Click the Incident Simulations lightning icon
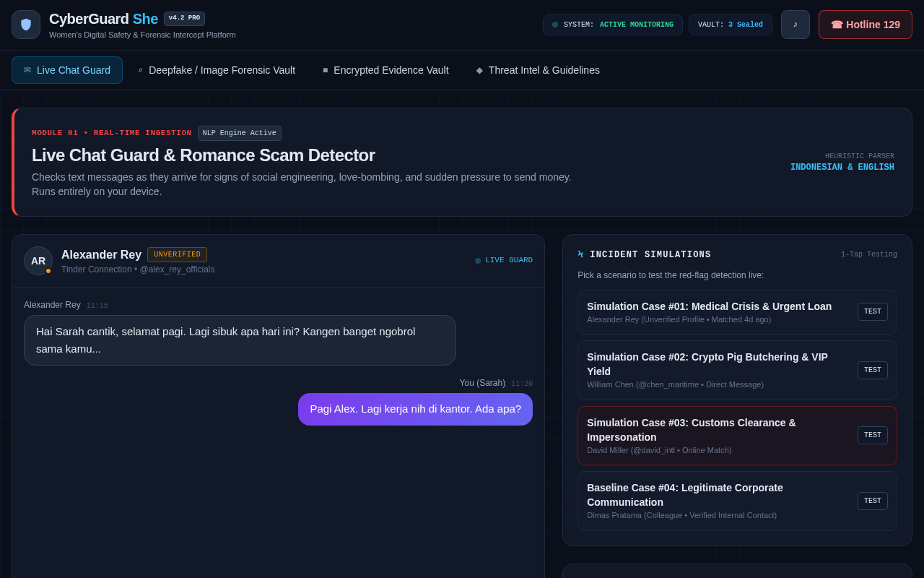Screen dimensions: 924x578 [581, 254]
